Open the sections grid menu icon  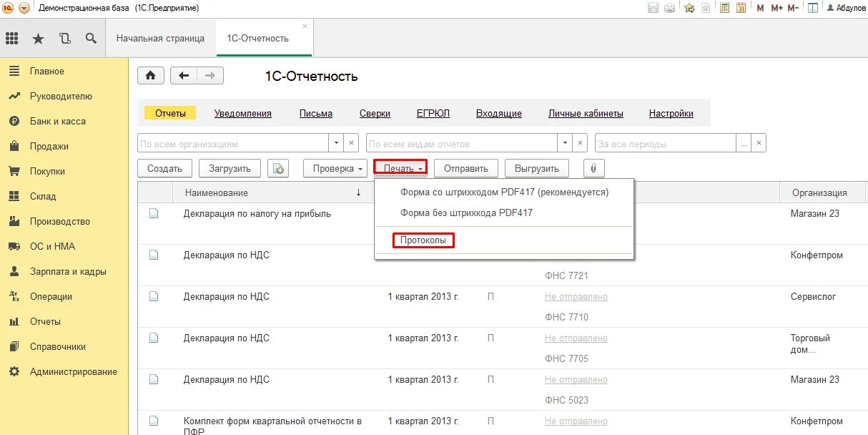tap(12, 39)
